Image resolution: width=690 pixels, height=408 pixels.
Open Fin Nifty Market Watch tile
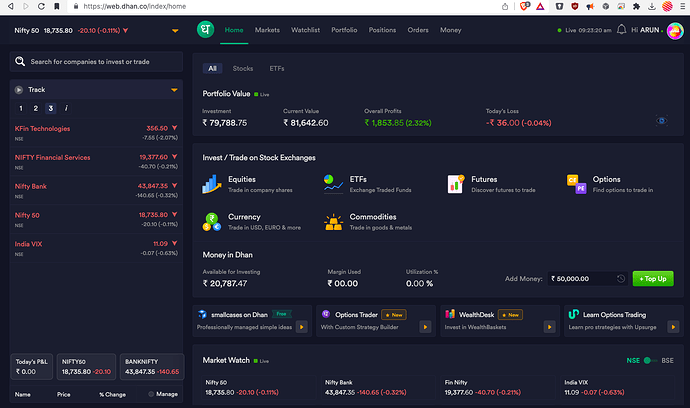[x=499, y=387]
